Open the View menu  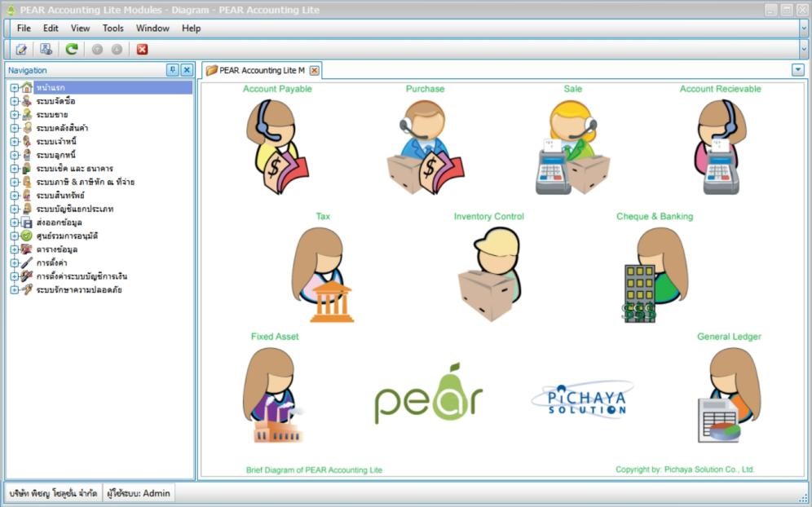click(x=80, y=29)
